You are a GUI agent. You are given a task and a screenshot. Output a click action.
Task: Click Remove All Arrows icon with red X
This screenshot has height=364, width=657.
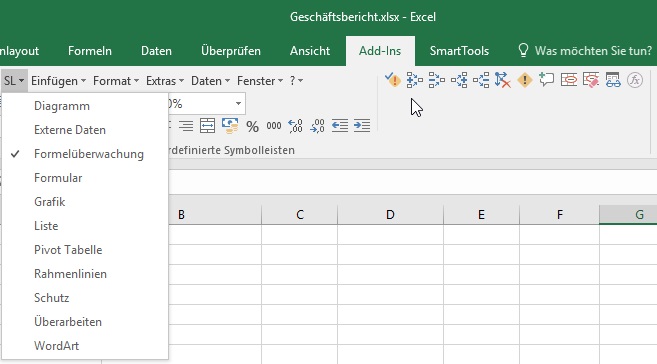coord(503,80)
